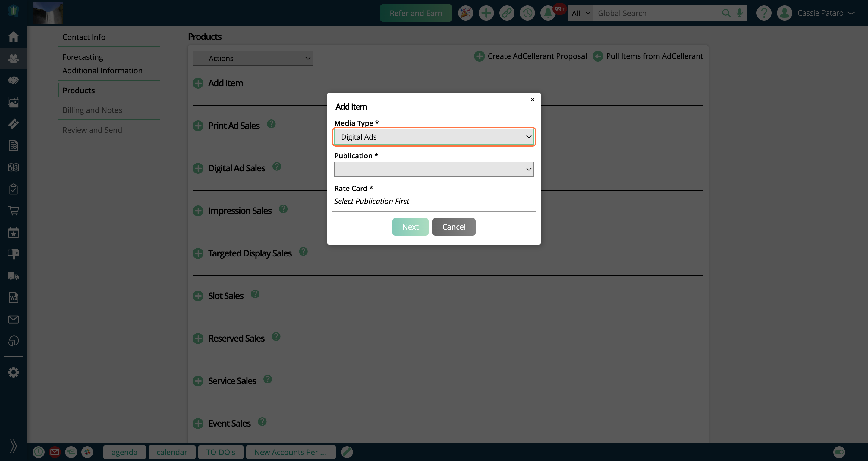The image size is (868, 461).
Task: Open the photo gallery icon in sidebar
Action: coord(14,102)
